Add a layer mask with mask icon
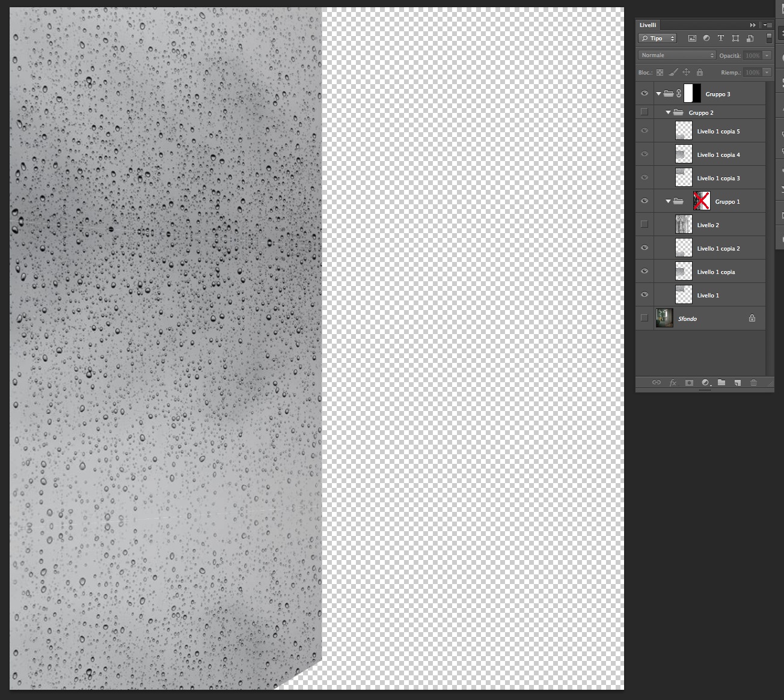 [x=689, y=383]
